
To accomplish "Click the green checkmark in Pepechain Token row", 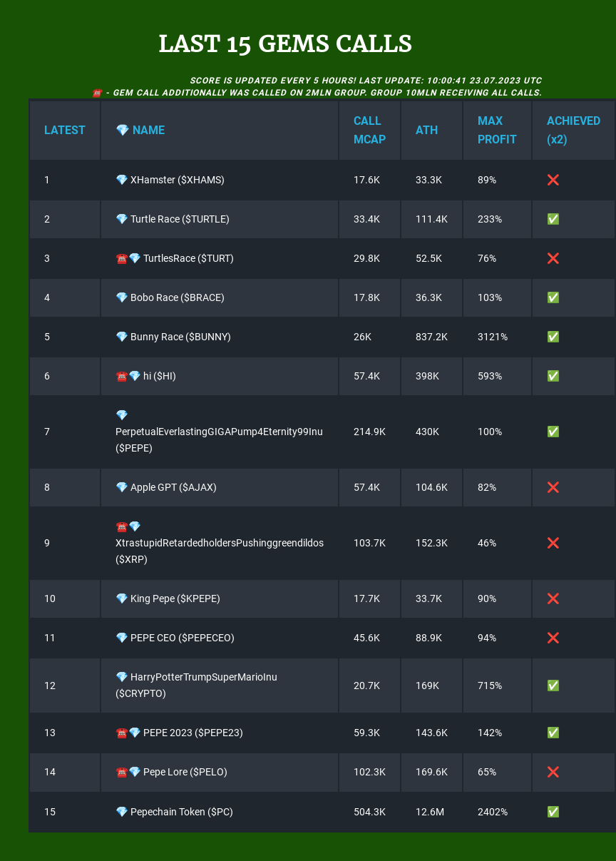I will click(553, 812).
